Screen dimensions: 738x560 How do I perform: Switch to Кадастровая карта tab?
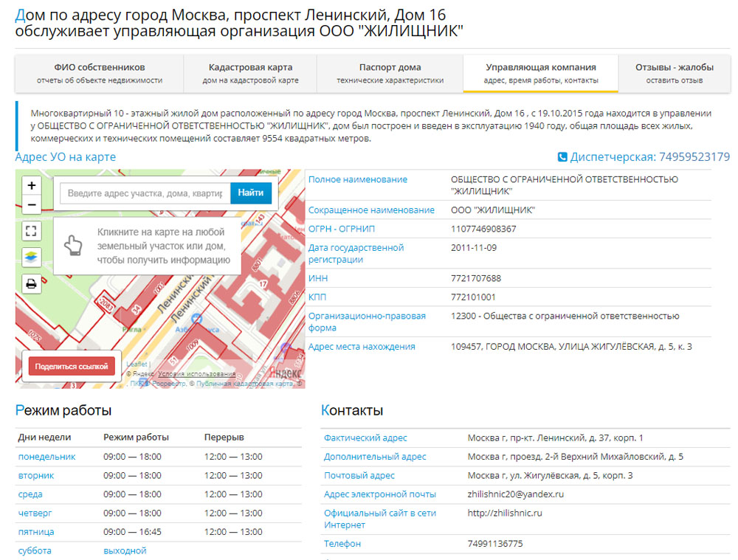250,73
